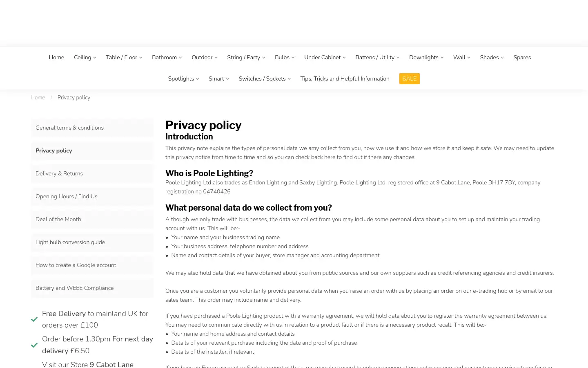Open the Wall category menu

(461, 57)
